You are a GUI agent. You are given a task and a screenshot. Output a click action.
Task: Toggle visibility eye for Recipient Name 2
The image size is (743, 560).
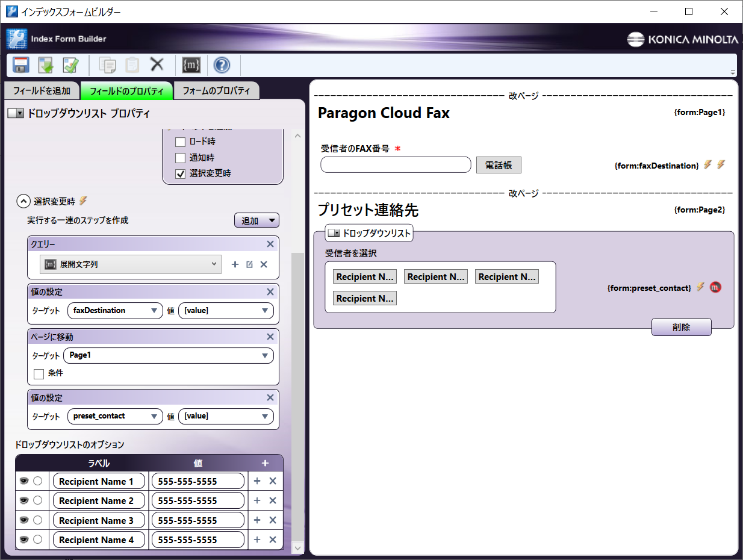(x=24, y=500)
